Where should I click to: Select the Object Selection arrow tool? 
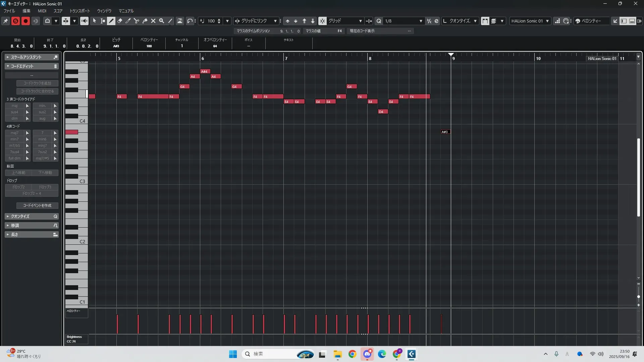(x=95, y=21)
